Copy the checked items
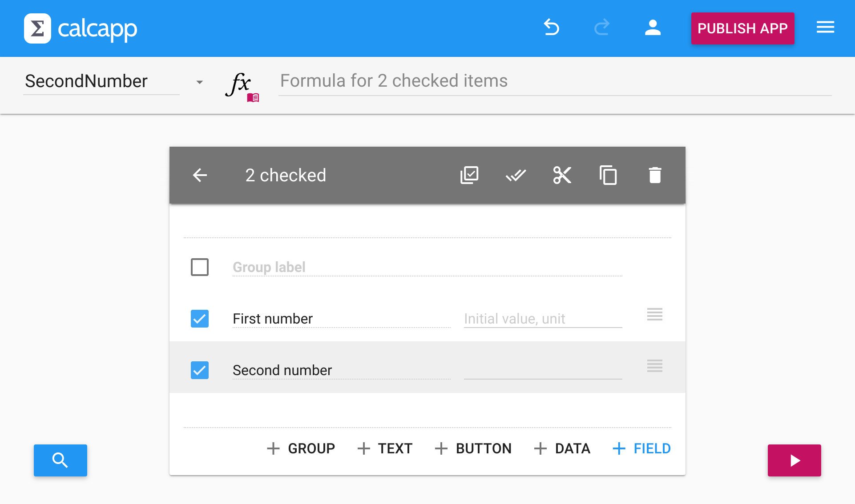Viewport: 855px width, 504px height. (x=608, y=175)
